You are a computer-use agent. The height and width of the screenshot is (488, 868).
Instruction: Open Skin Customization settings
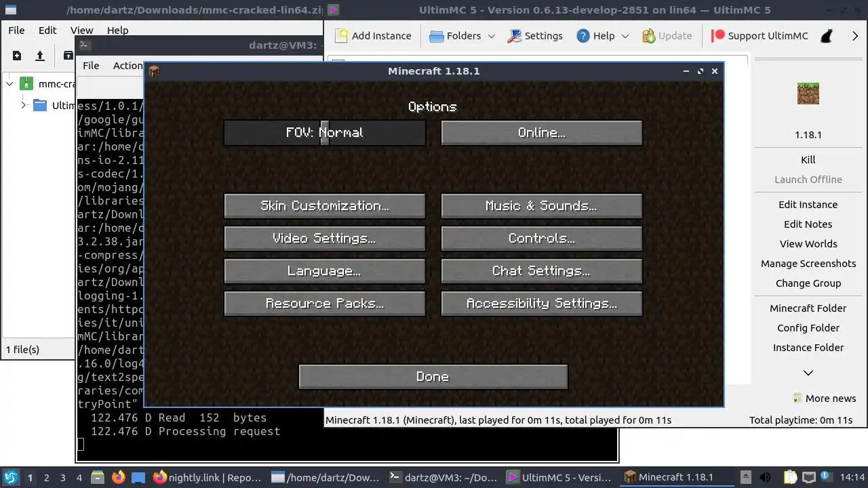[325, 206]
